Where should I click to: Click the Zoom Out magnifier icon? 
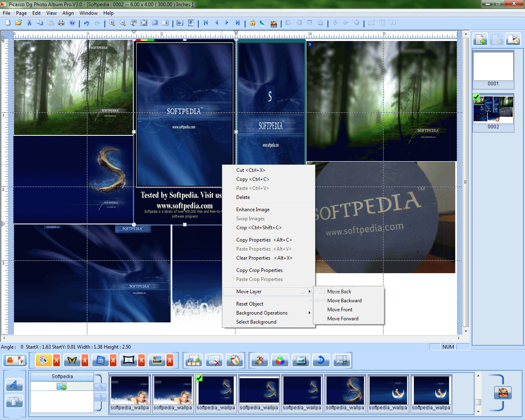point(123,23)
